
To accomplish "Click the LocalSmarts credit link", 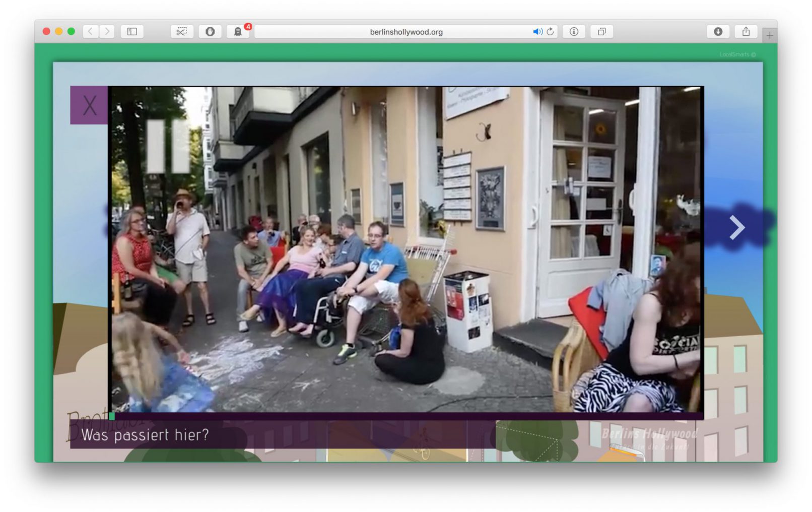I will (x=737, y=54).
